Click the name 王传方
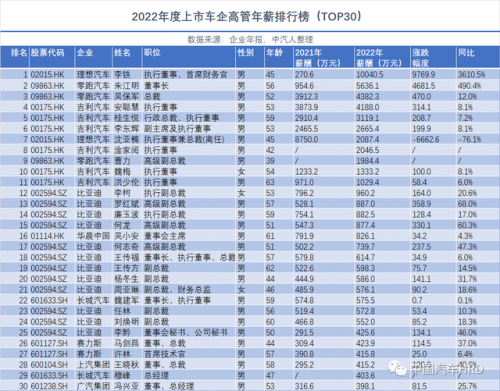This screenshot has width=500, height=391. pyautogui.click(x=126, y=268)
